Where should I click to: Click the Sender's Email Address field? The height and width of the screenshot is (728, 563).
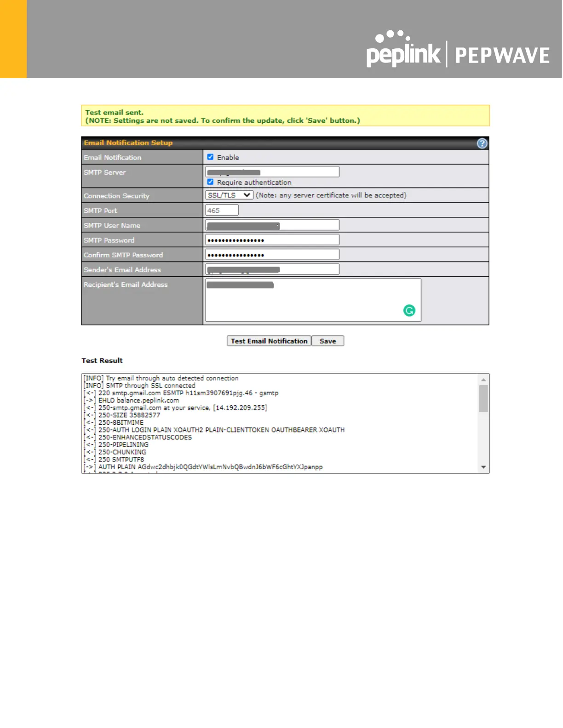point(272,269)
